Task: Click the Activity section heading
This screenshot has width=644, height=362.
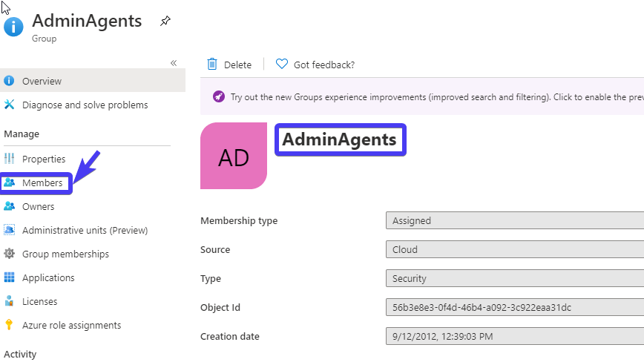Action: 20,354
